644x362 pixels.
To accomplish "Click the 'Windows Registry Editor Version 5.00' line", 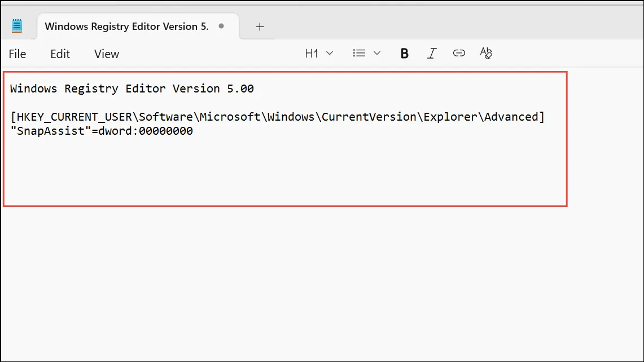I will coord(132,89).
